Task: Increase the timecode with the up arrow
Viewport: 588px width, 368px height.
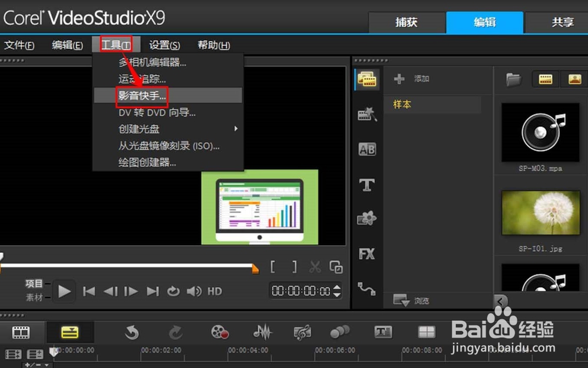Action: (x=337, y=287)
